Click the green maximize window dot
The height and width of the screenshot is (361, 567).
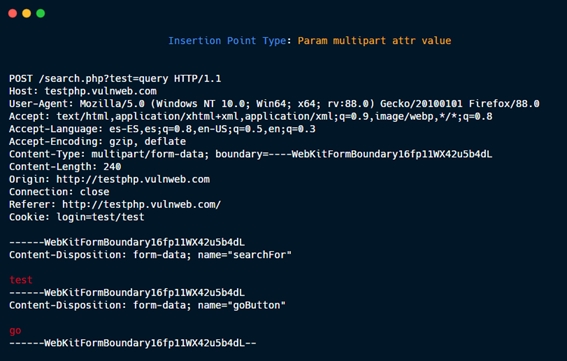point(41,14)
